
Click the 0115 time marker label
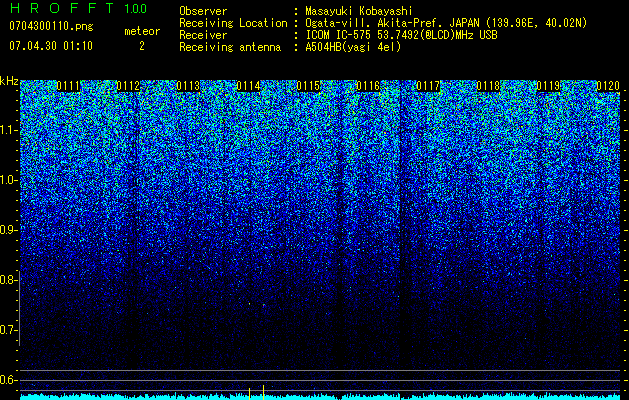pos(308,86)
